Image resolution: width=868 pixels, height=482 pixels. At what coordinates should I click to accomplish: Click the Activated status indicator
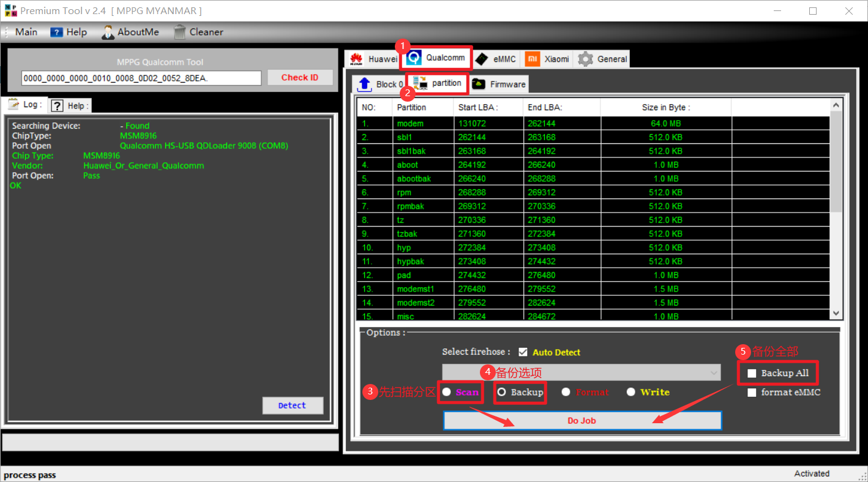pyautogui.click(x=812, y=473)
